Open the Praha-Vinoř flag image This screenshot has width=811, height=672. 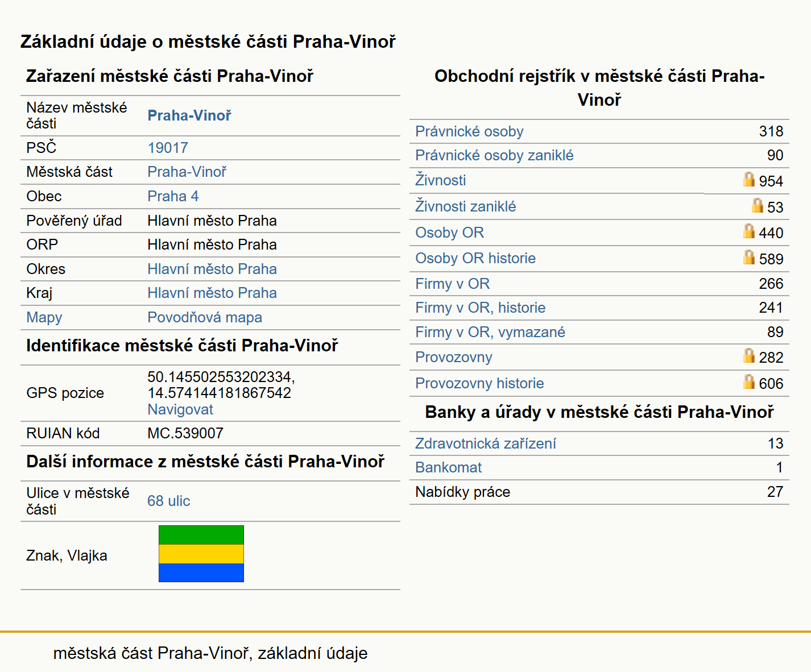pyautogui.click(x=201, y=554)
